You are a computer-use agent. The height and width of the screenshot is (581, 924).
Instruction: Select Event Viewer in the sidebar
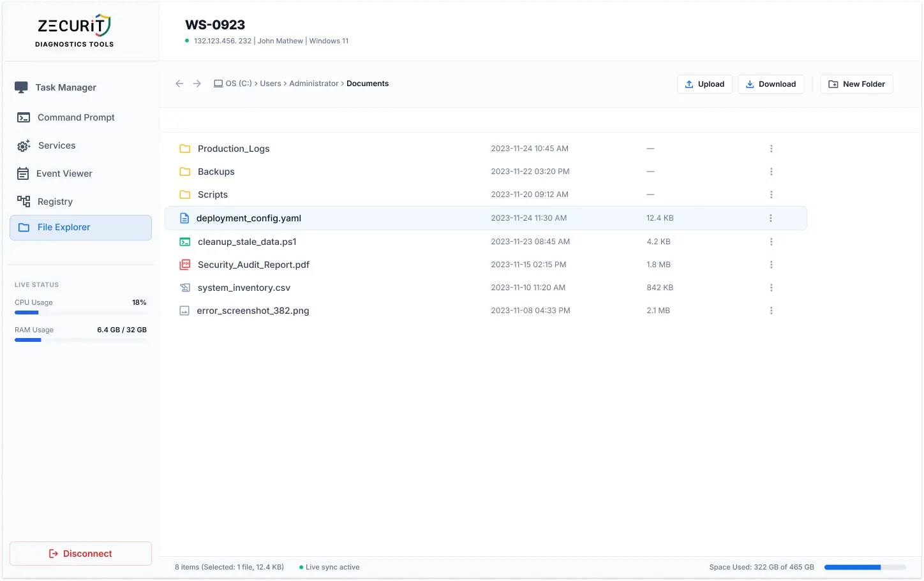click(x=23, y=173)
